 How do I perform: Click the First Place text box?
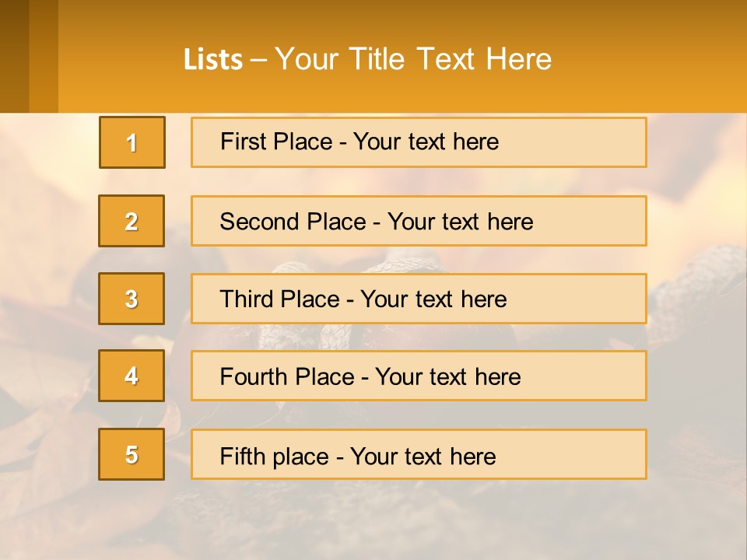click(x=419, y=142)
